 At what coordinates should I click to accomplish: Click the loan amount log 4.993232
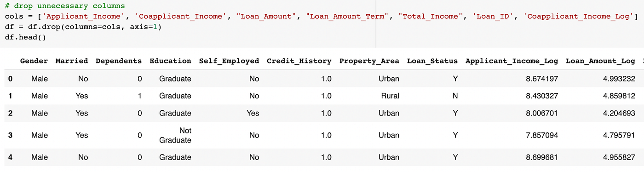[x=619, y=79]
